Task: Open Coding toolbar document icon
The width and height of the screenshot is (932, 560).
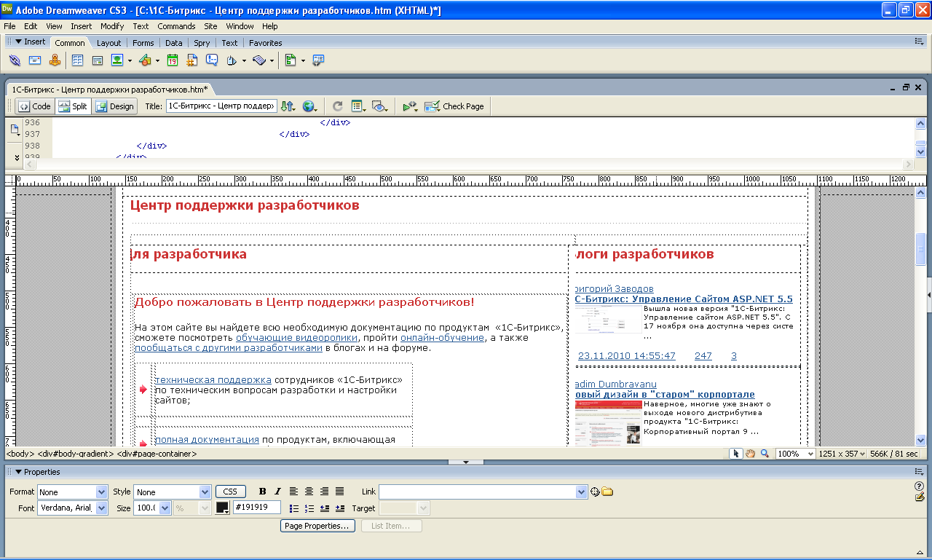Action: coord(15,130)
